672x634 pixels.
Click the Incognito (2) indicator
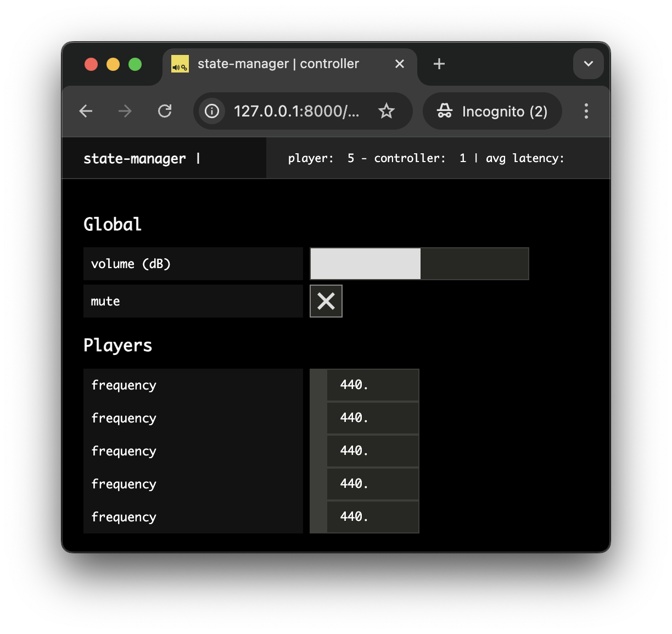click(x=492, y=112)
